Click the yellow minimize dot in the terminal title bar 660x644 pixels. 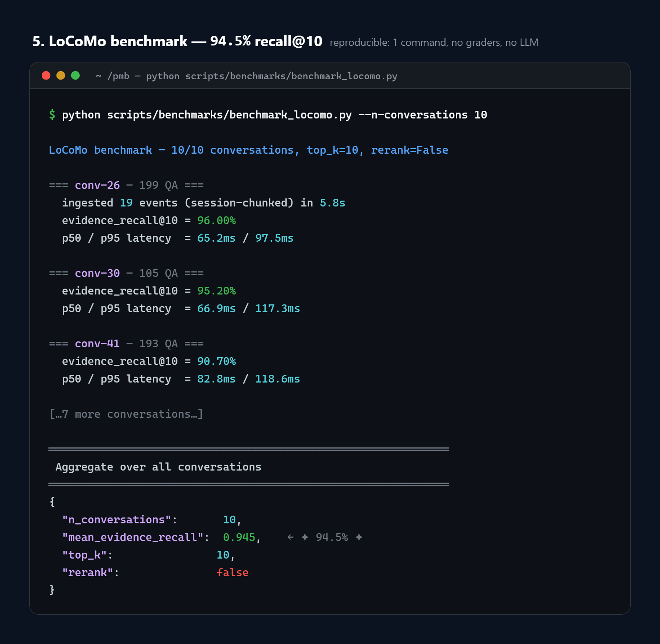click(x=61, y=76)
